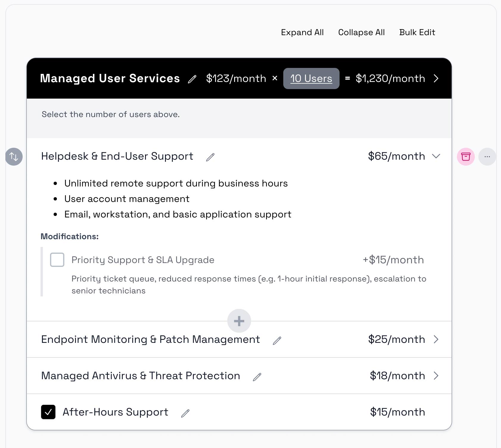Expand Managed Antivirus & Threat Protection details
This screenshot has width=501, height=448.
click(x=436, y=376)
